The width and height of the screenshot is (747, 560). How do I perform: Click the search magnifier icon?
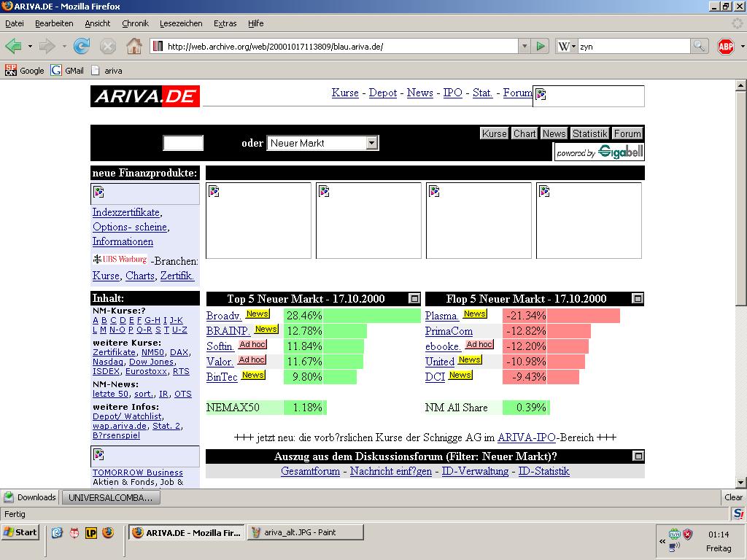point(698,46)
